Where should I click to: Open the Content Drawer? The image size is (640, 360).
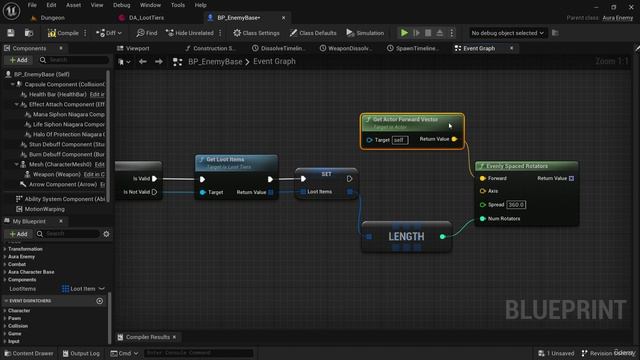point(29,353)
